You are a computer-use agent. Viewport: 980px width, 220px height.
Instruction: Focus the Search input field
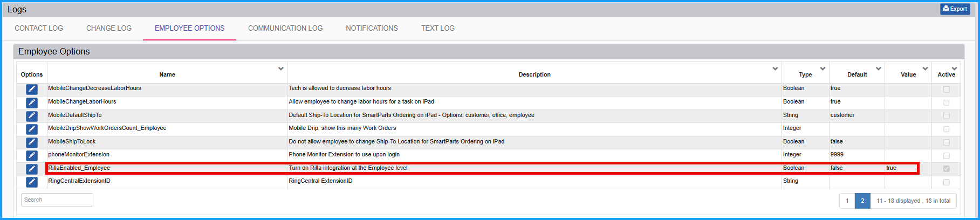(x=57, y=200)
